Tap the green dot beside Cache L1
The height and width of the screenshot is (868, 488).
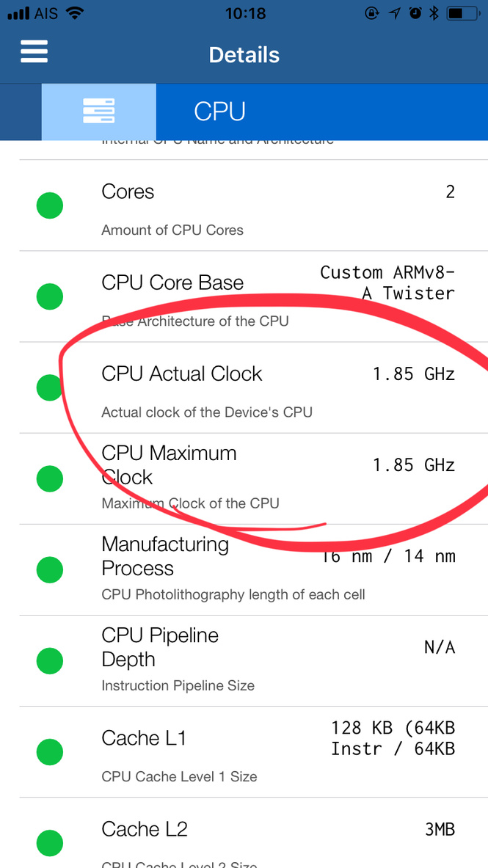50,752
